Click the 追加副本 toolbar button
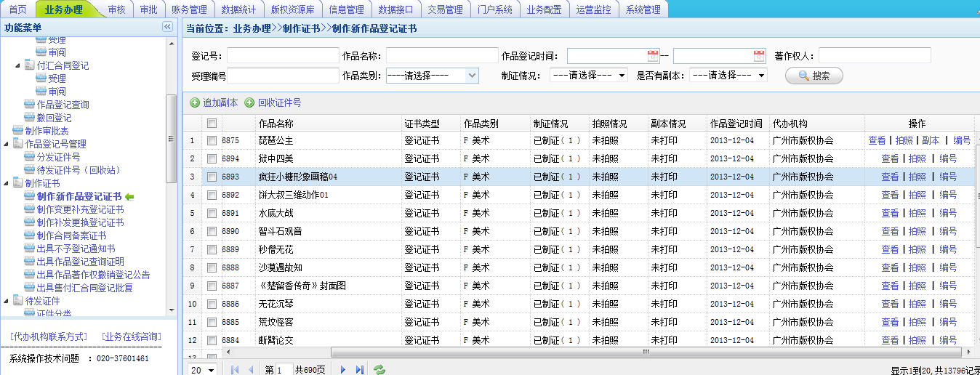This screenshot has height=375, width=980. tap(214, 103)
